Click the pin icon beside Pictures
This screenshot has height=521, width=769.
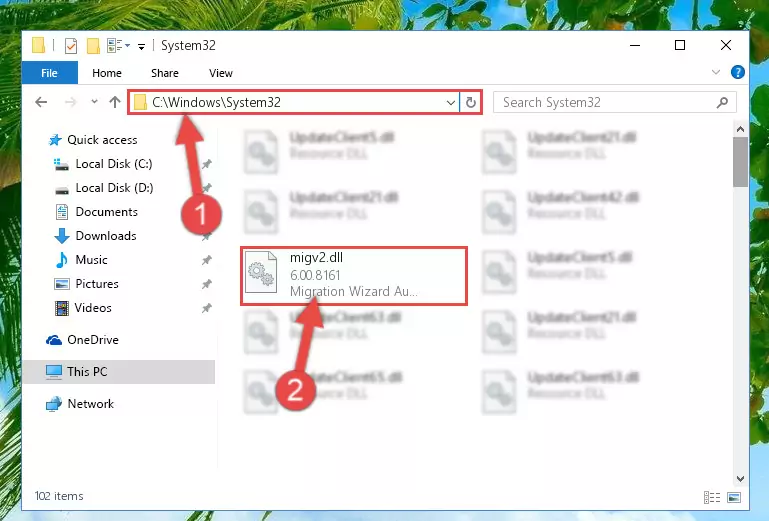pyautogui.click(x=206, y=284)
